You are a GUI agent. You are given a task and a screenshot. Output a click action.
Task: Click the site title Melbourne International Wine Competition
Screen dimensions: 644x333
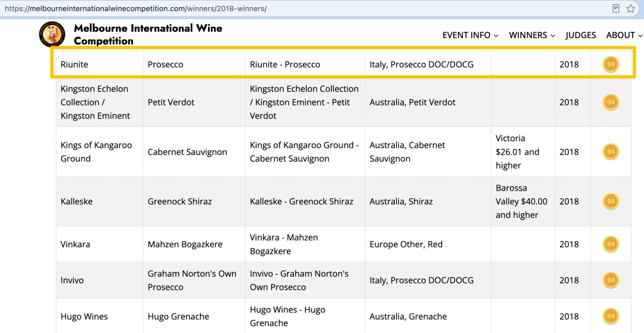pyautogui.click(x=148, y=35)
